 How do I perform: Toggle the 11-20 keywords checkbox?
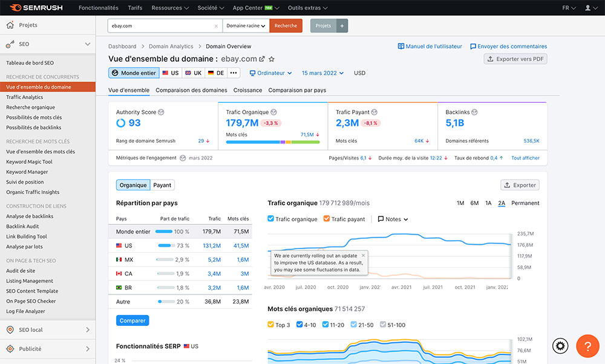pyautogui.click(x=325, y=324)
